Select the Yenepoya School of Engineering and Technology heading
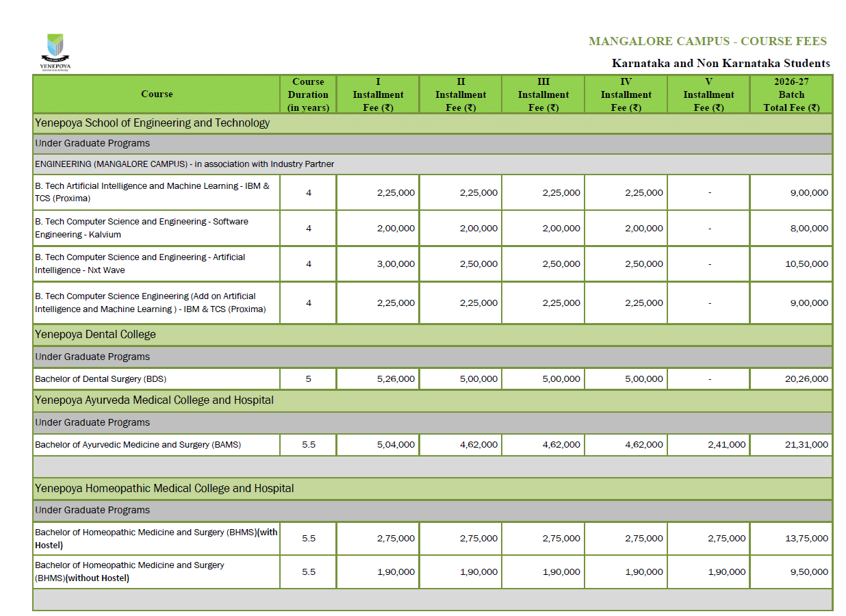The height and width of the screenshot is (616, 846). tap(153, 123)
